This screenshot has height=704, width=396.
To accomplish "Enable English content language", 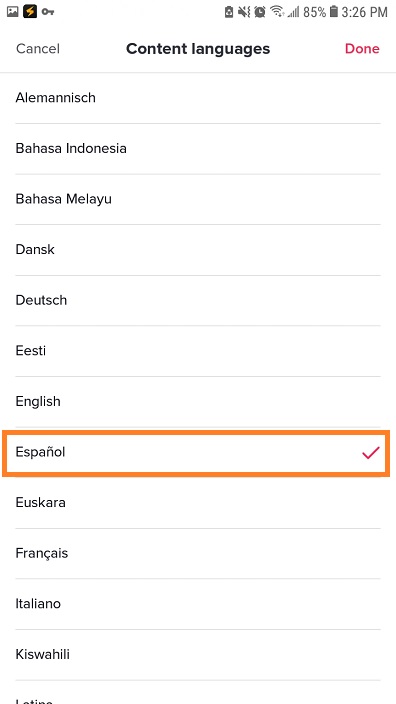I will click(198, 402).
